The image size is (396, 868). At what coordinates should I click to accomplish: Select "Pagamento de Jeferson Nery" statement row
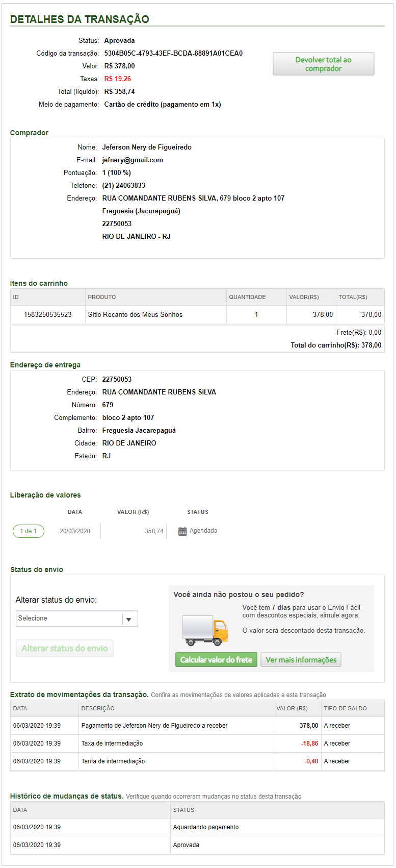click(x=154, y=726)
